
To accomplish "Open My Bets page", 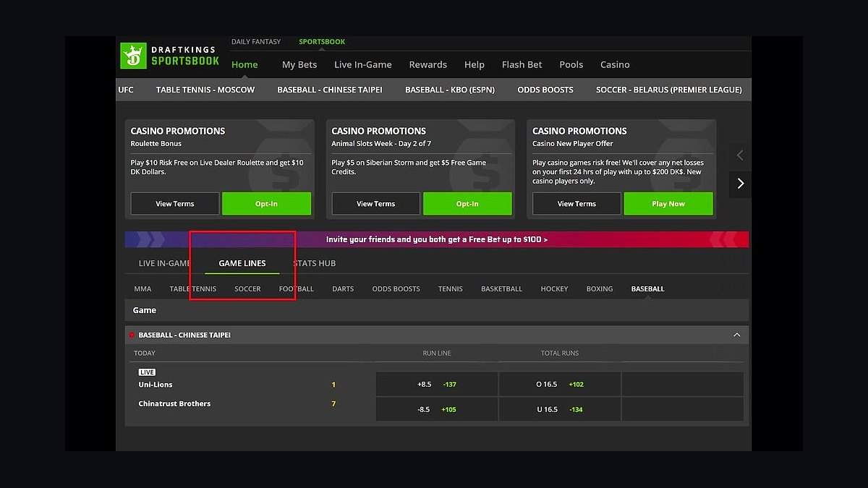I will click(299, 64).
